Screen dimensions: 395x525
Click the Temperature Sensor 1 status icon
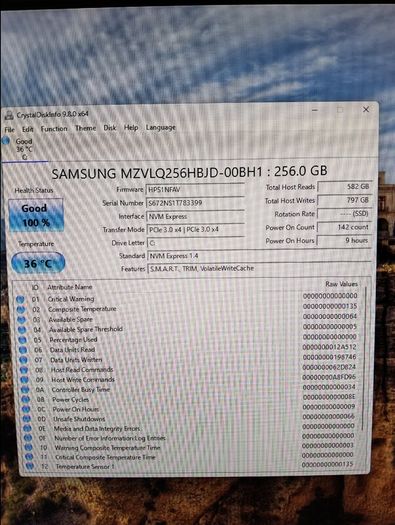tap(30, 466)
